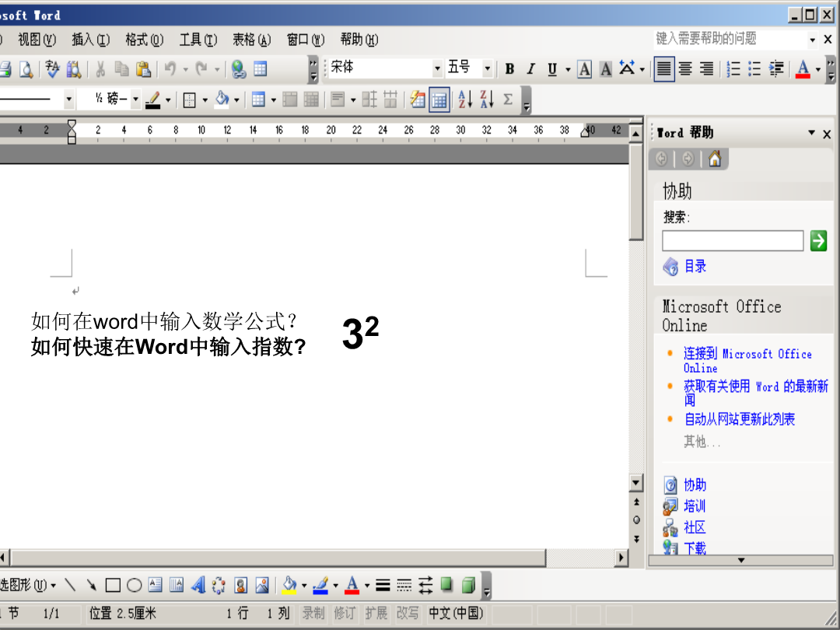Center-align the paragraph

click(685, 68)
